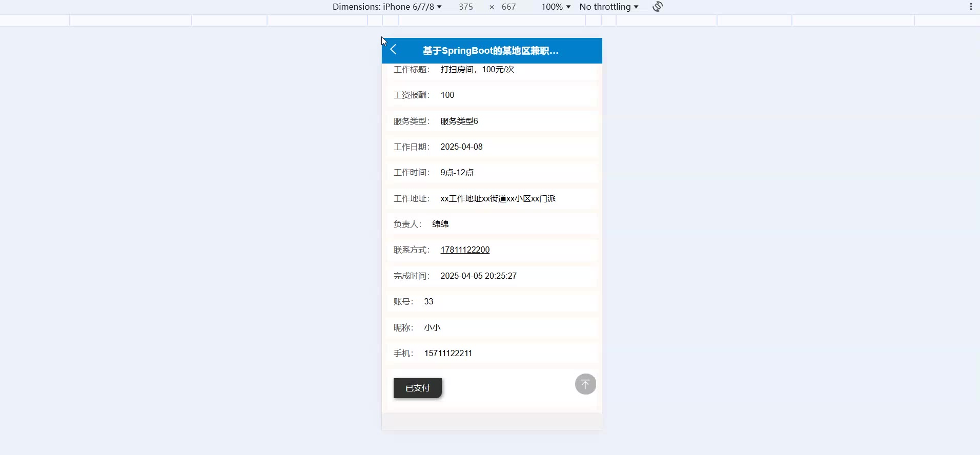
Task: Click the work date 2025-04-08
Action: 461,147
